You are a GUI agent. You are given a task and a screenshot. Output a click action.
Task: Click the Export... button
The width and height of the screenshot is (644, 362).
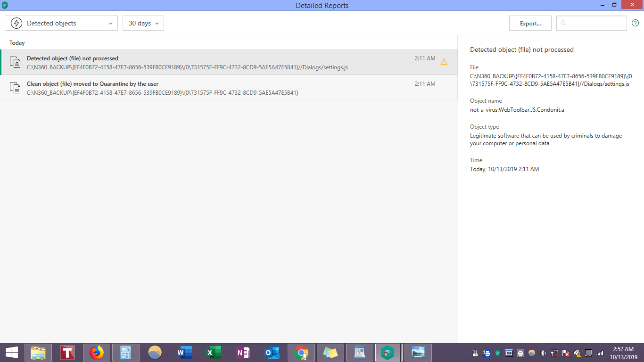click(530, 23)
